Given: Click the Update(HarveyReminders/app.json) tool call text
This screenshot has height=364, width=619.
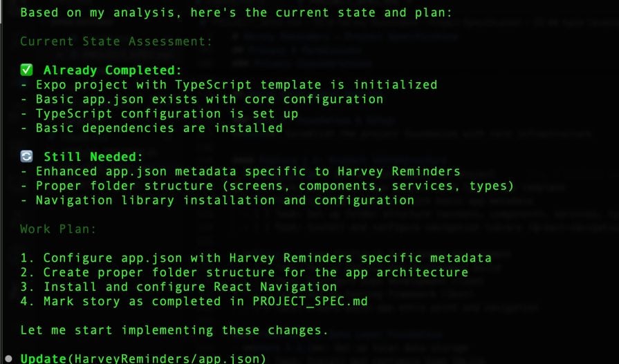Looking at the screenshot, I should [x=142, y=358].
